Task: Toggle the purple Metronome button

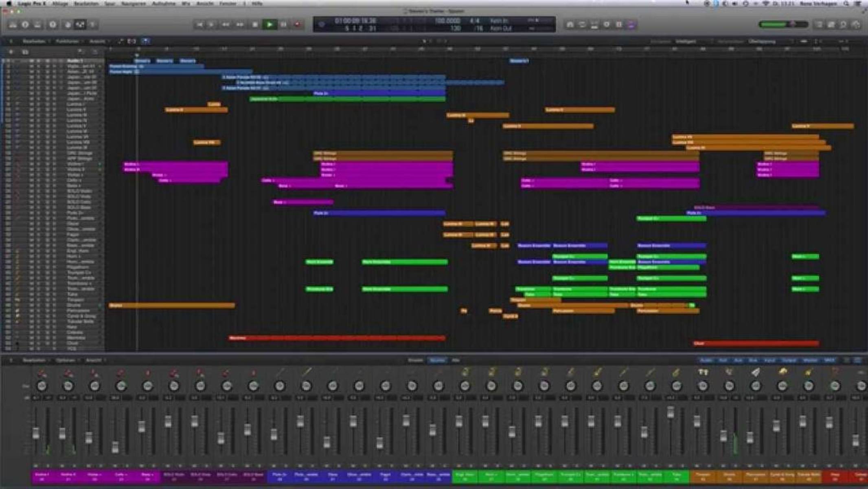Action: pos(631,25)
